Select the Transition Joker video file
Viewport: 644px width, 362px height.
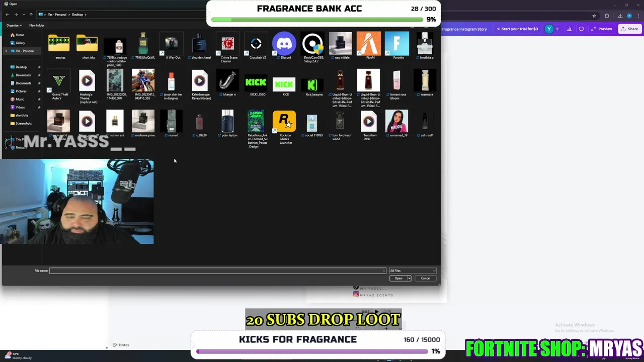(x=369, y=126)
